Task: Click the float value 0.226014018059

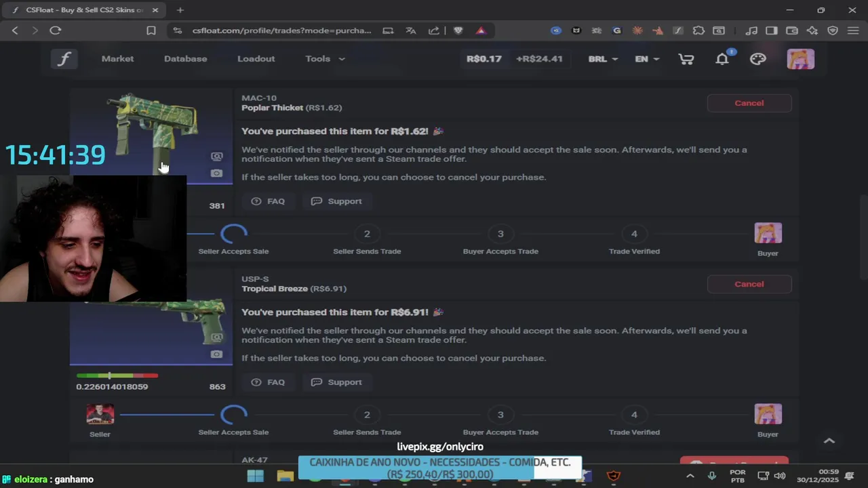Action: coord(112,387)
